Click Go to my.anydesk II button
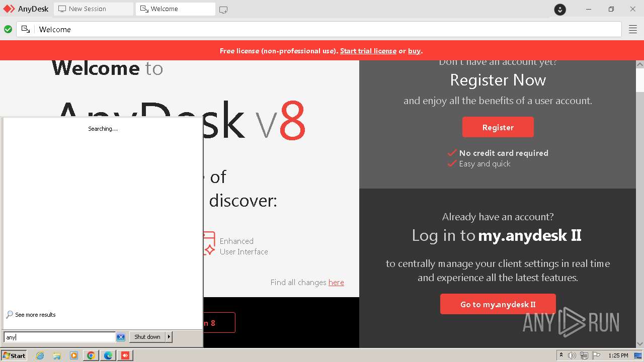644x362 pixels. 498,304
